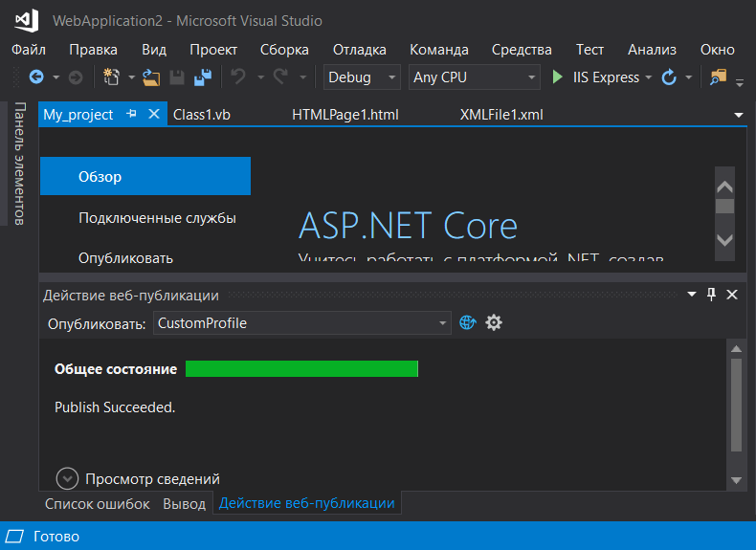The width and height of the screenshot is (756, 550).
Task: Click the Publish Succeeded. message text
Action: coord(115,407)
